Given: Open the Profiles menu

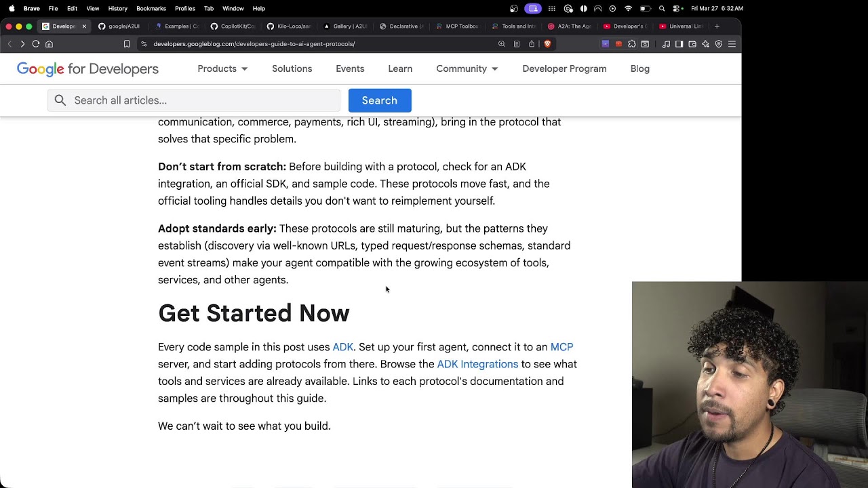Looking at the screenshot, I should [185, 8].
